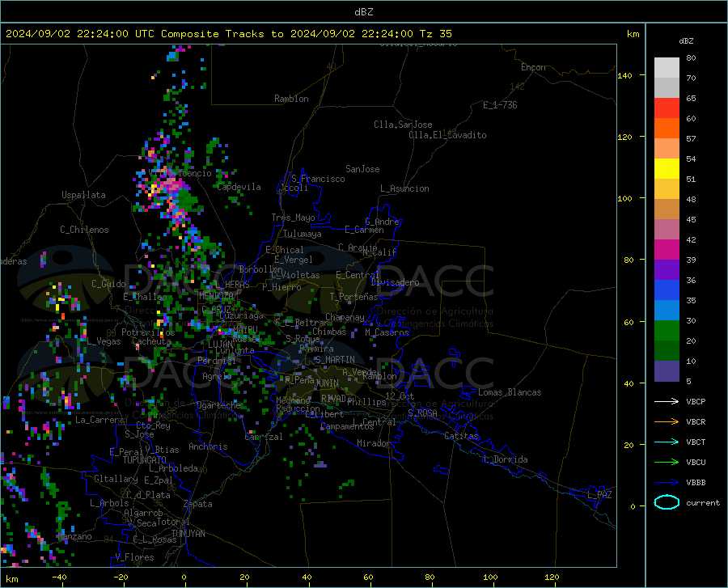The height and width of the screenshot is (588, 728).
Task: Click the blue VBBB arrow in legend
Action: 667,483
